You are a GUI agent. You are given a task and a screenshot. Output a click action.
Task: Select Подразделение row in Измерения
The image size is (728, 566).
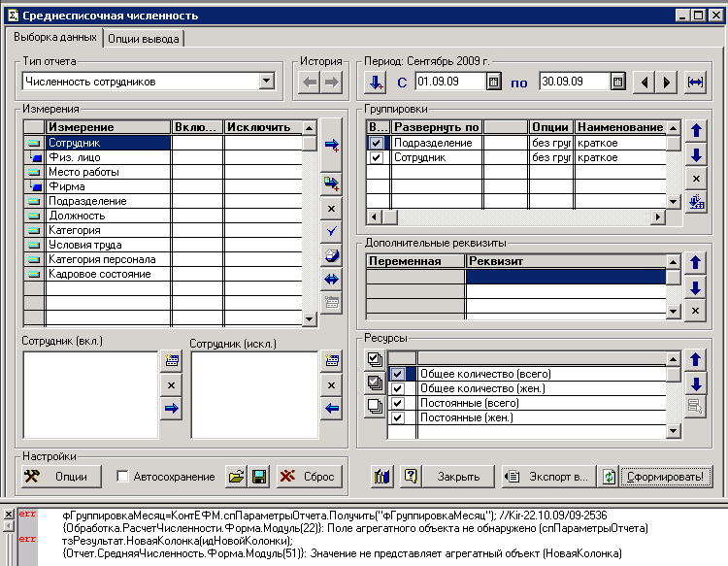[162, 201]
